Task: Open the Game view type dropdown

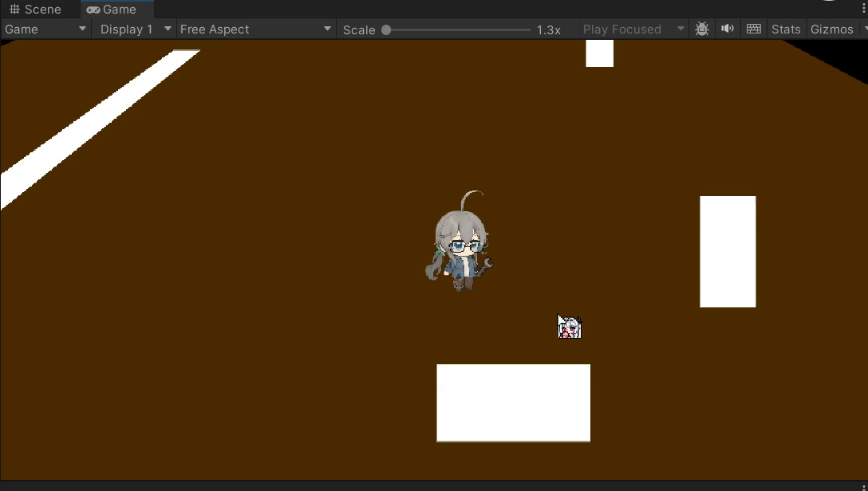Action: click(45, 29)
